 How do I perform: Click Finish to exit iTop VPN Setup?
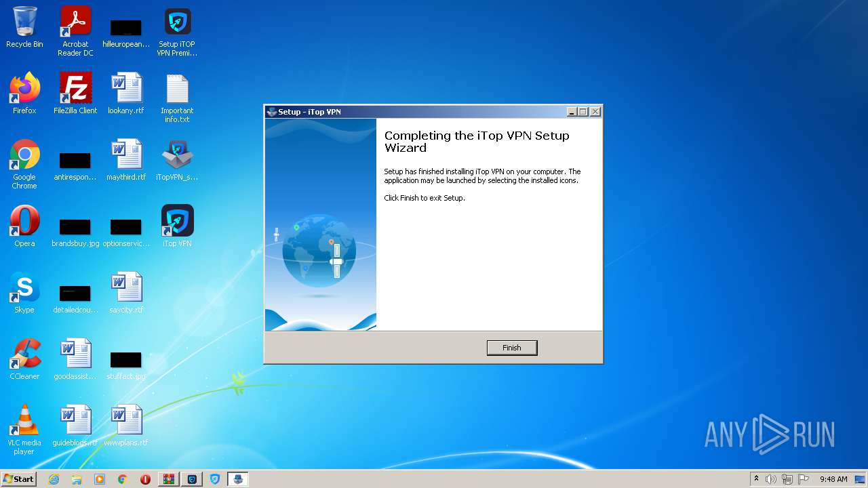tap(512, 348)
